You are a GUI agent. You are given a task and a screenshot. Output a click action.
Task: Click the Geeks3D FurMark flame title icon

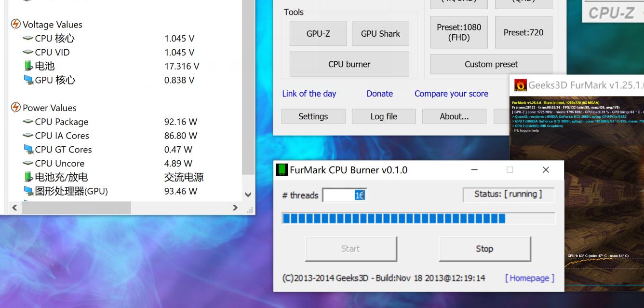pyautogui.click(x=520, y=85)
